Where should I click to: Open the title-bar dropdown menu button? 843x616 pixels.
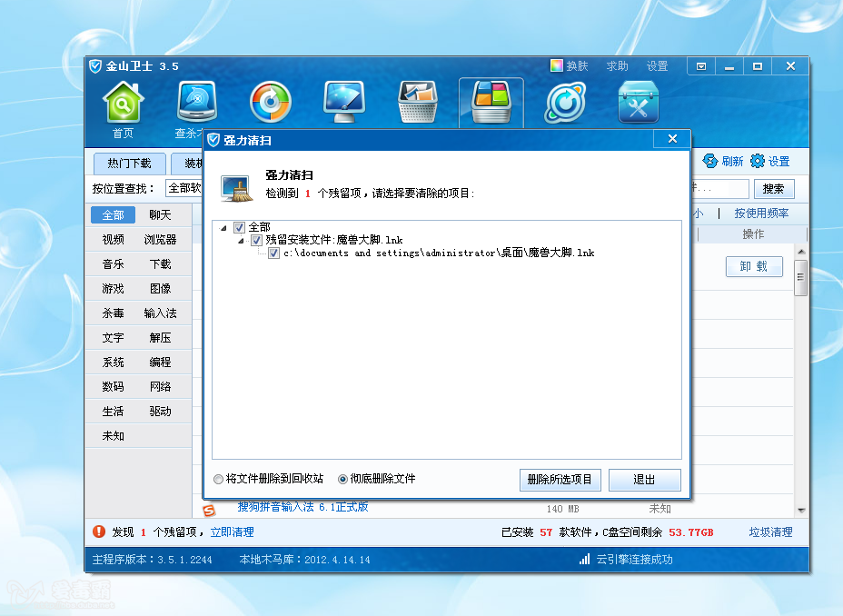pyautogui.click(x=701, y=66)
